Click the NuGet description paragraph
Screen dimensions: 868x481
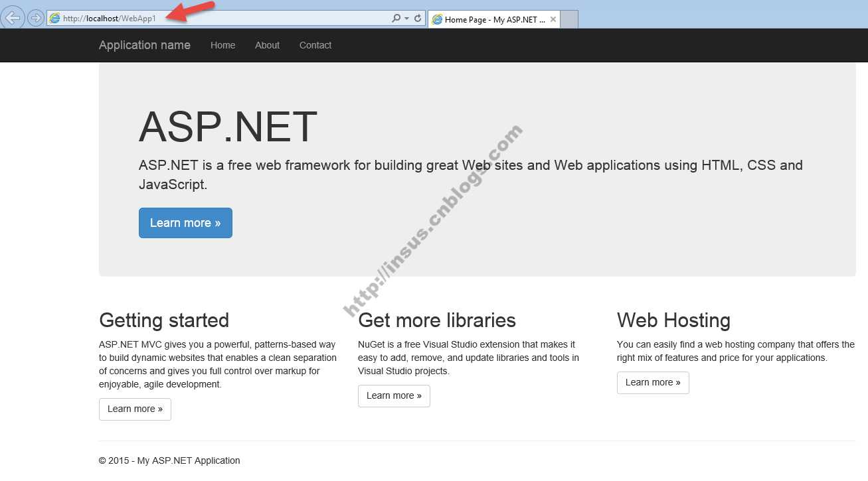click(x=468, y=358)
